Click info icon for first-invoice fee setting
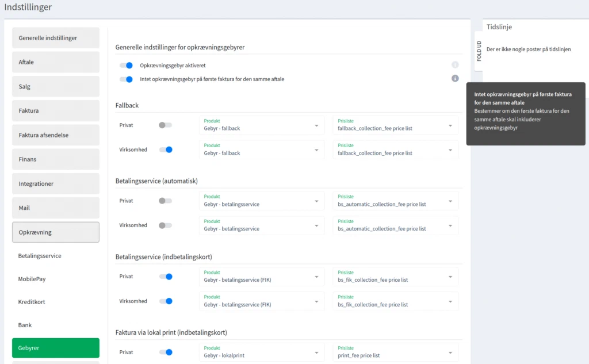Image resolution: width=589 pixels, height=364 pixels. pyautogui.click(x=455, y=79)
